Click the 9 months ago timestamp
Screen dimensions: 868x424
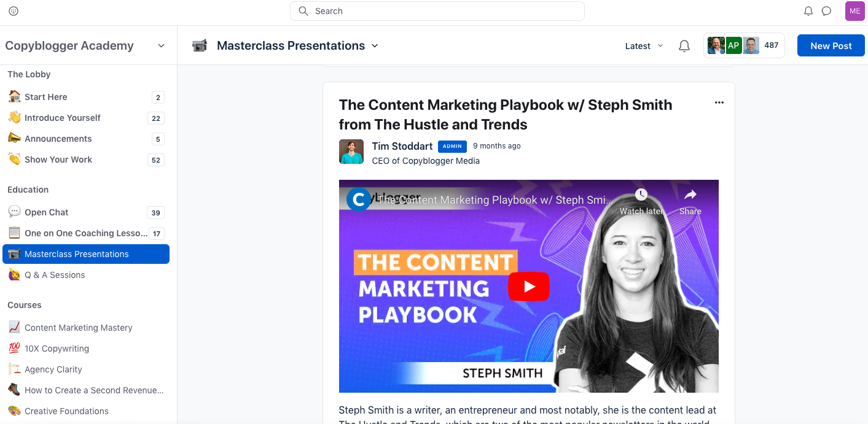click(x=497, y=146)
